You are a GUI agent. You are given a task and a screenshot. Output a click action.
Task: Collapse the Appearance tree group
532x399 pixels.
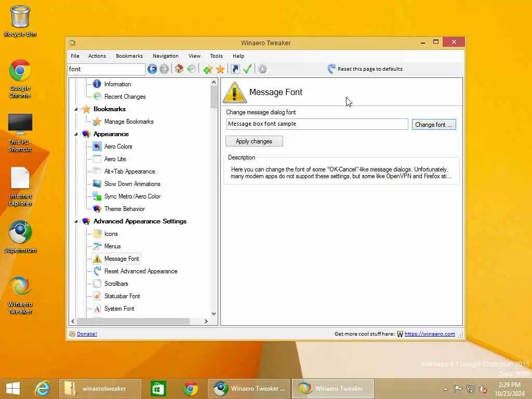click(76, 134)
